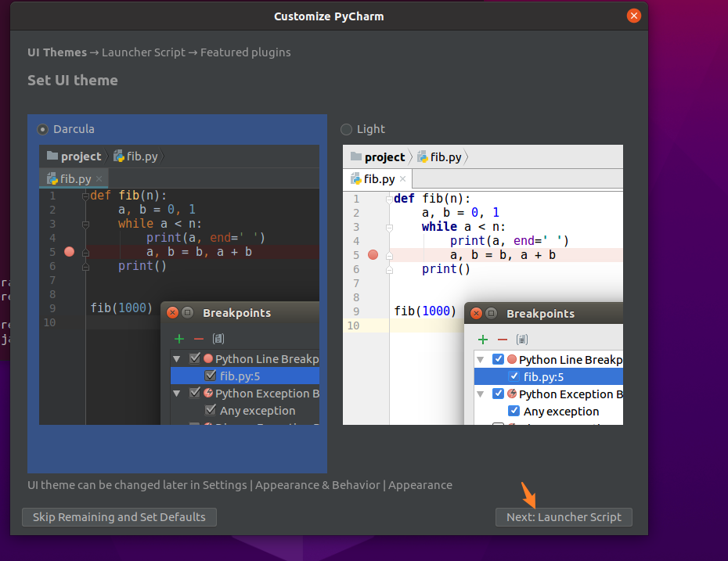This screenshot has width=728, height=561.
Task: Toggle Any exception checkbox in Darcula preview
Action: pyautogui.click(x=211, y=410)
